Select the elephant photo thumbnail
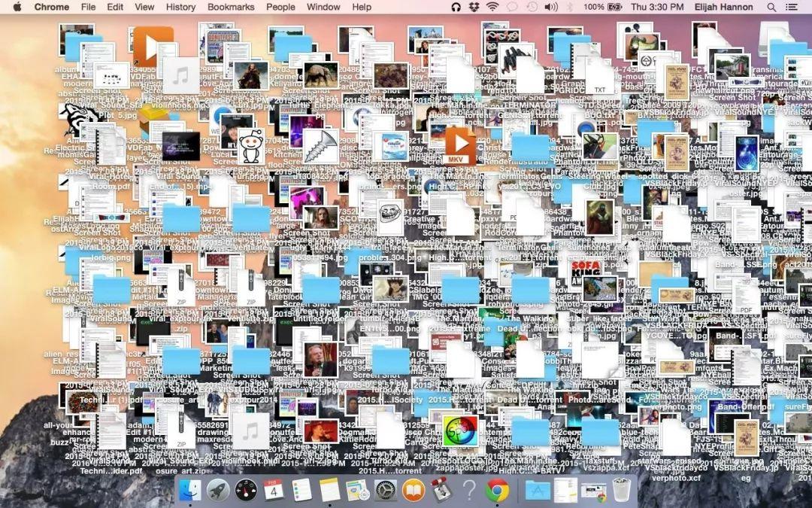Viewport: 812px width, 508px height. click(320, 76)
